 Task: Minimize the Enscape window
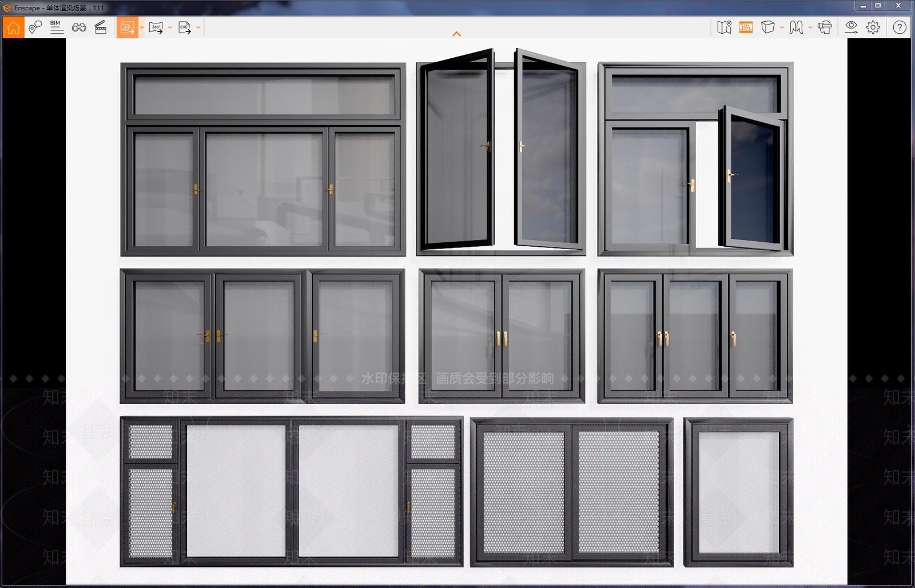pyautogui.click(x=863, y=6)
